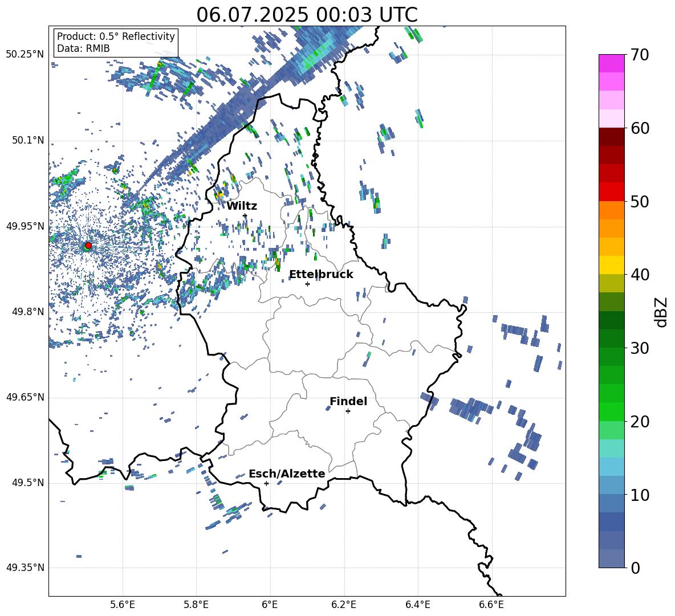Click the 60 colorbar tick label
The image size is (675, 616).
click(x=640, y=128)
